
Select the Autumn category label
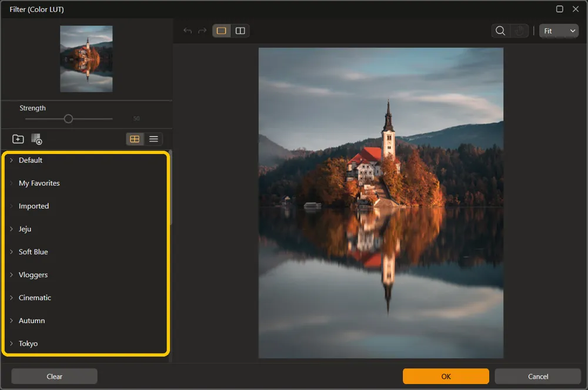(32, 321)
